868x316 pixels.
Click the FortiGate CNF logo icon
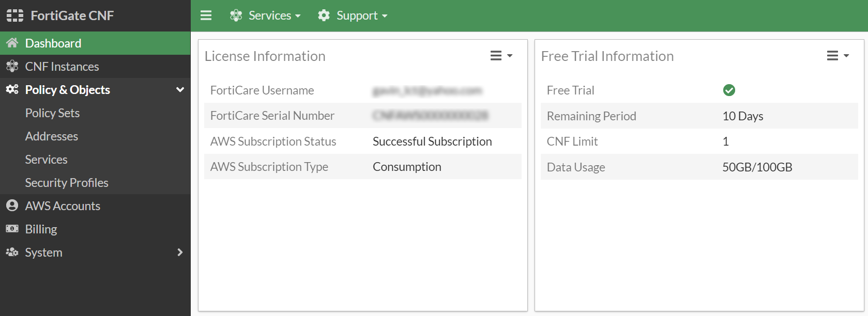point(15,15)
